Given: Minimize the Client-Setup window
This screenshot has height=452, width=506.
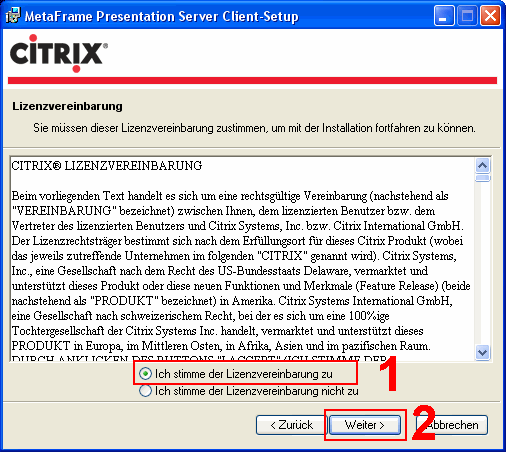Looking at the screenshot, I should pos(444,16).
